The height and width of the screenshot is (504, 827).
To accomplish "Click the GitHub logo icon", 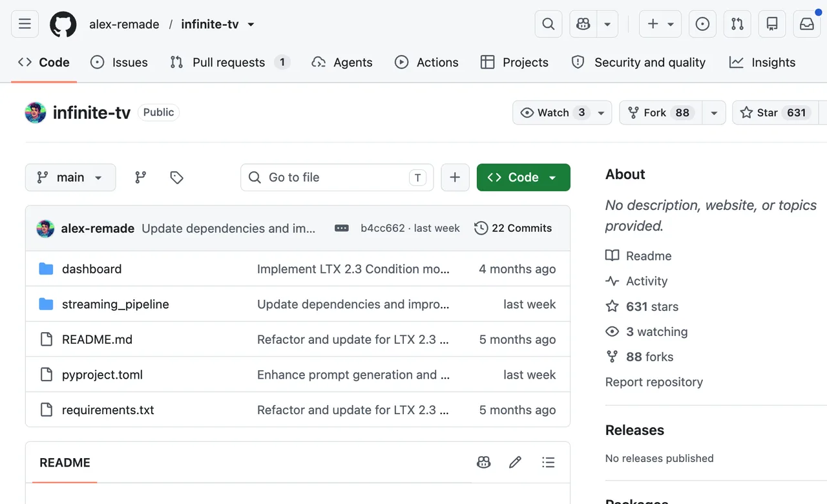I will pyautogui.click(x=63, y=24).
